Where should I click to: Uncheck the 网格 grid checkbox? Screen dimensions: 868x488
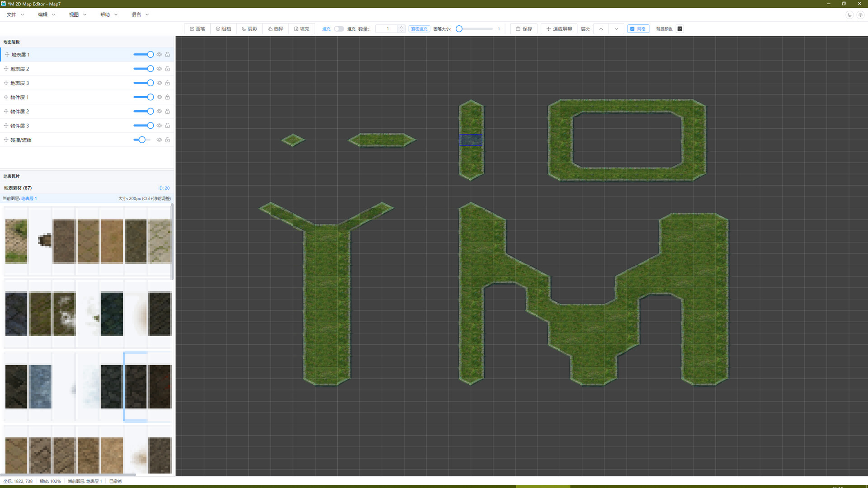632,29
